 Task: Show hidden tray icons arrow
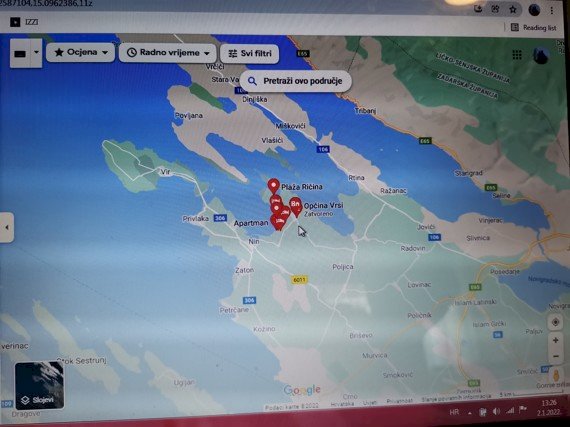point(470,413)
